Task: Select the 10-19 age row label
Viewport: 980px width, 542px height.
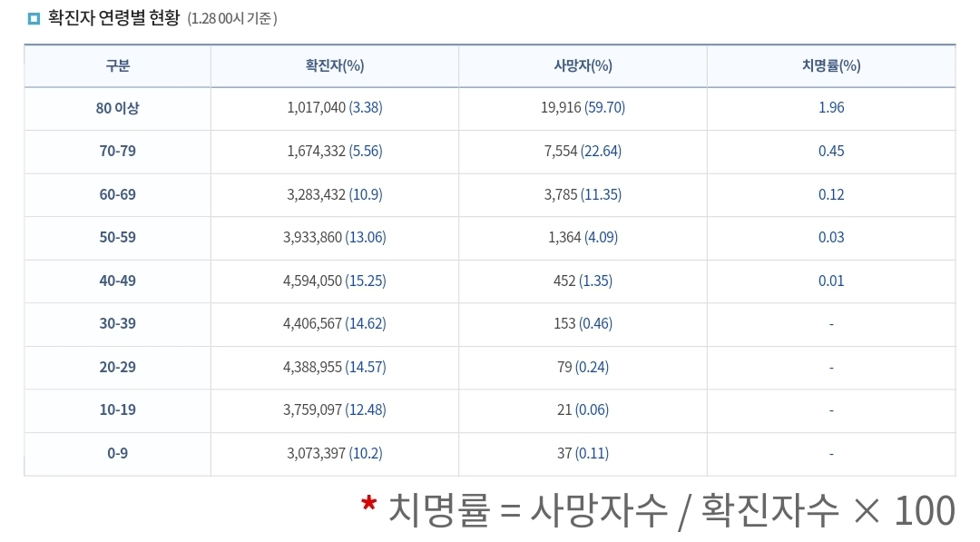Action: click(117, 410)
